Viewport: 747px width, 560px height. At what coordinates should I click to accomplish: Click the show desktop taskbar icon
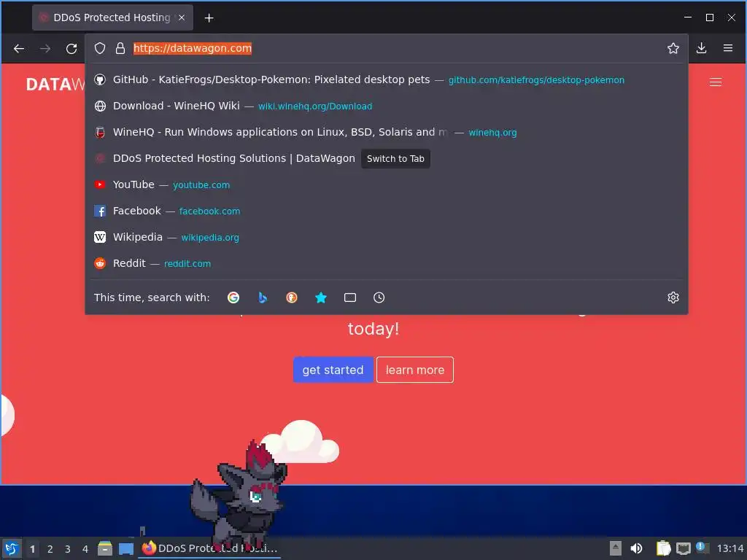click(126, 548)
